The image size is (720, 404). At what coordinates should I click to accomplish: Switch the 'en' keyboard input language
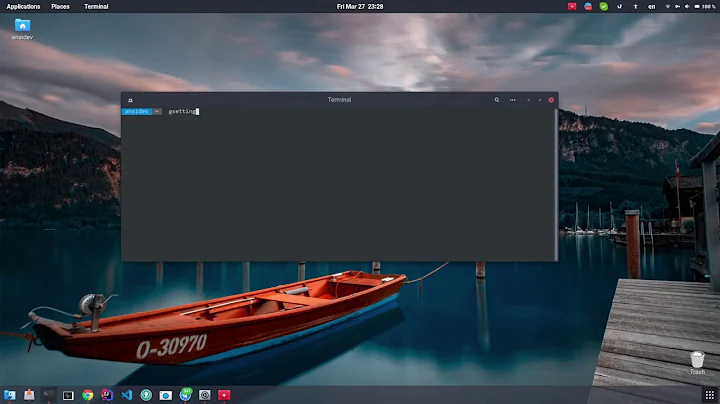click(652, 6)
